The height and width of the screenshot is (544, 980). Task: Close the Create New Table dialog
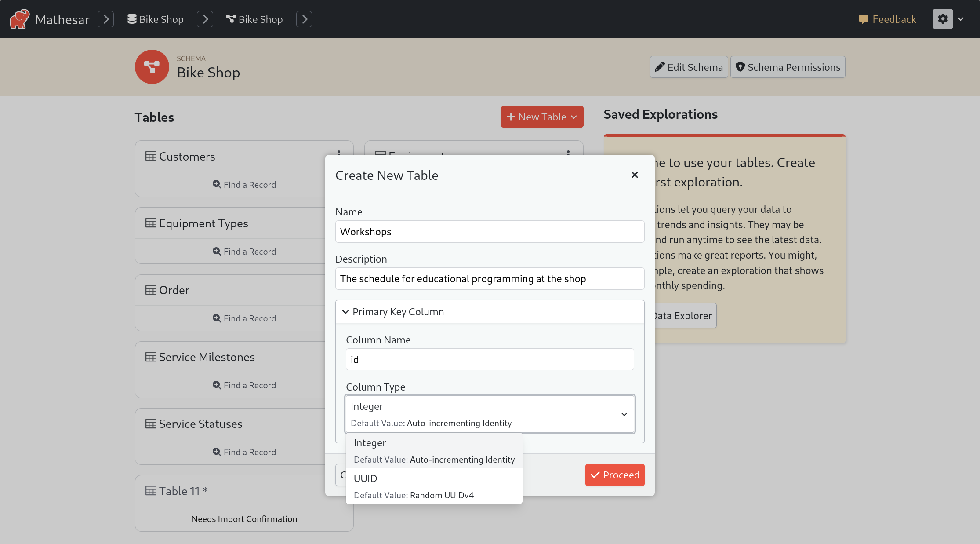635,175
